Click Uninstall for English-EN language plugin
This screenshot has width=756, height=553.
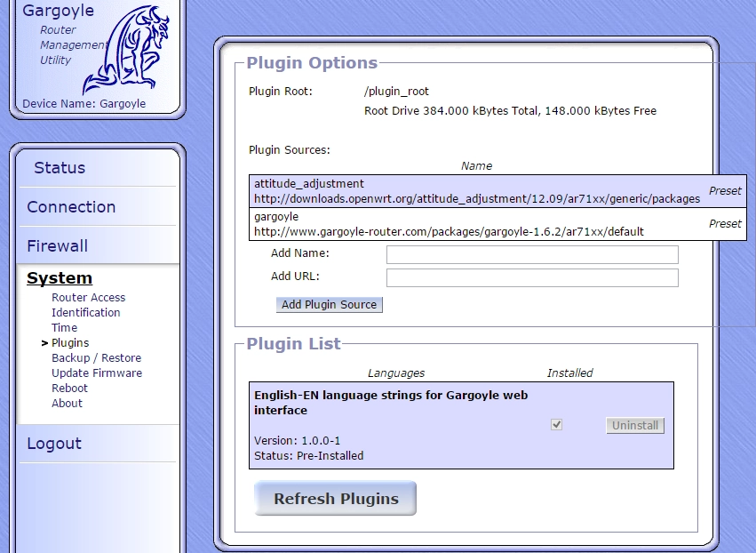tap(635, 426)
